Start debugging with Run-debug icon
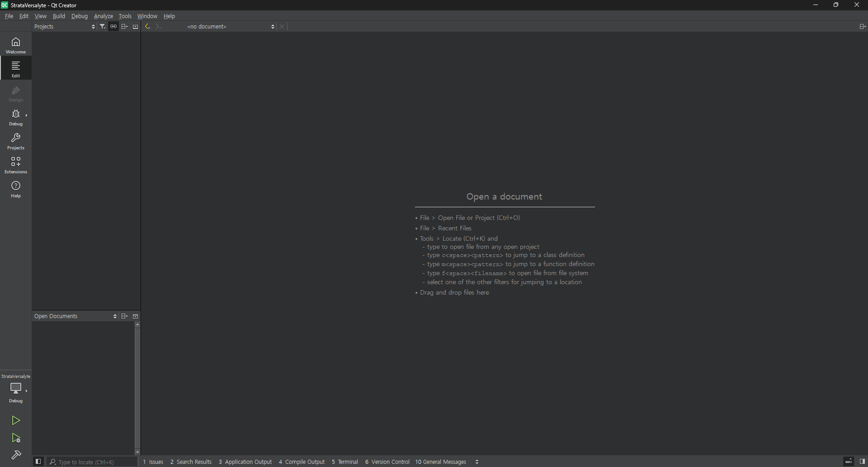The height and width of the screenshot is (467, 868). [x=16, y=438]
